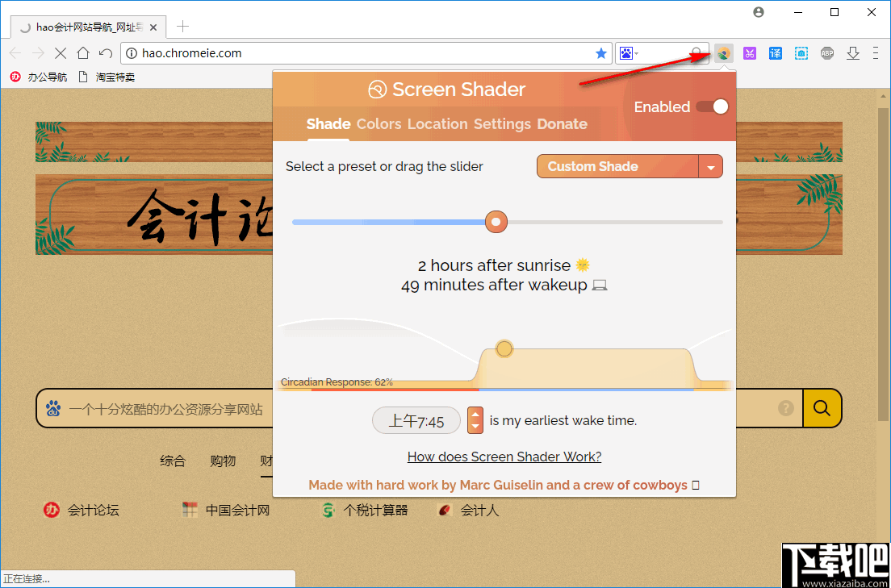891x588 pixels.
Task: Click the 个税计算器 site icon
Action: (x=328, y=510)
